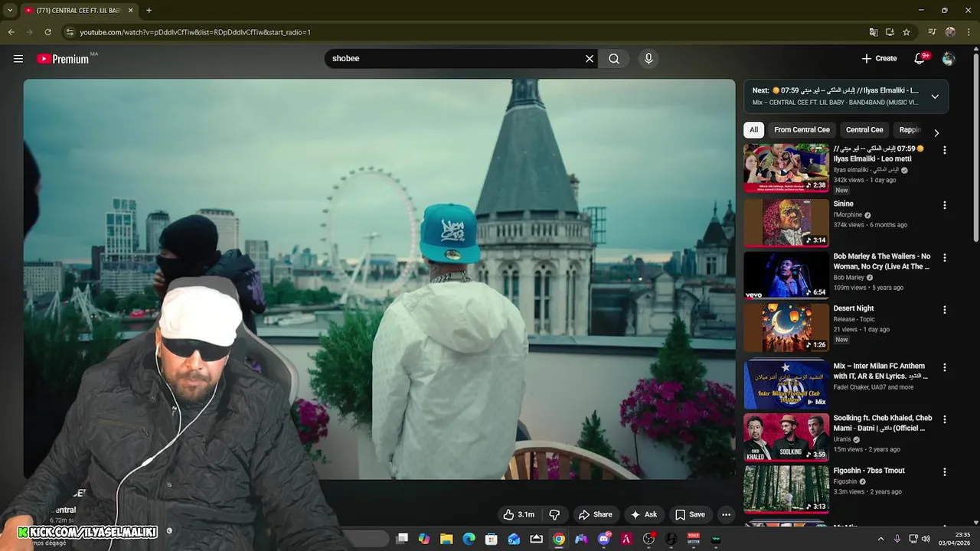Viewport: 980px width, 551px height.
Task: Click the Create button
Action: click(879, 58)
